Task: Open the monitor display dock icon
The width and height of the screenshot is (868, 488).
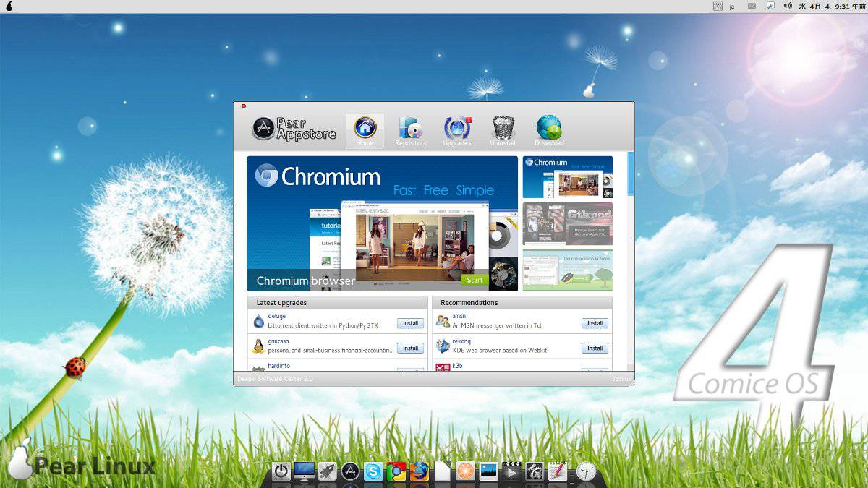Action: pyautogui.click(x=304, y=471)
